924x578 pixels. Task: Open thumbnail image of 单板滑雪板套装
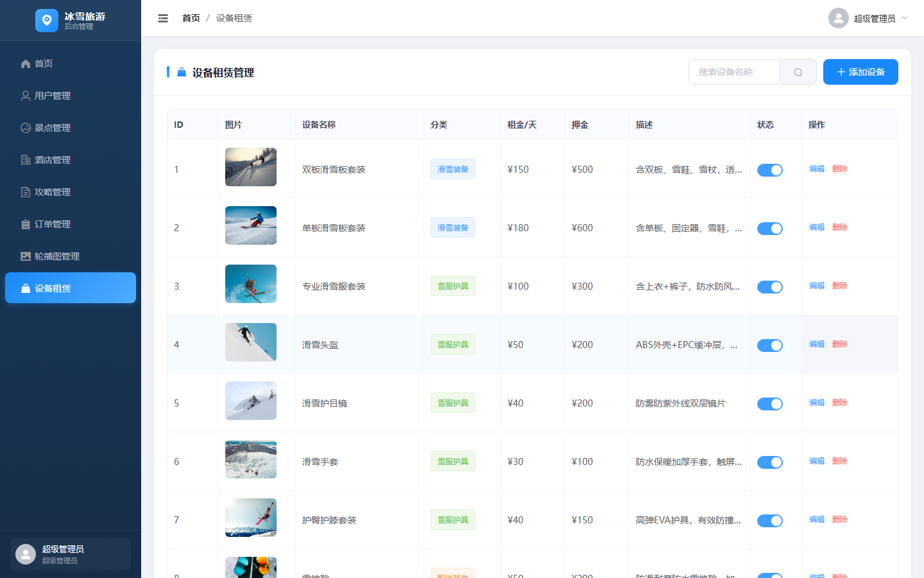[x=251, y=225]
